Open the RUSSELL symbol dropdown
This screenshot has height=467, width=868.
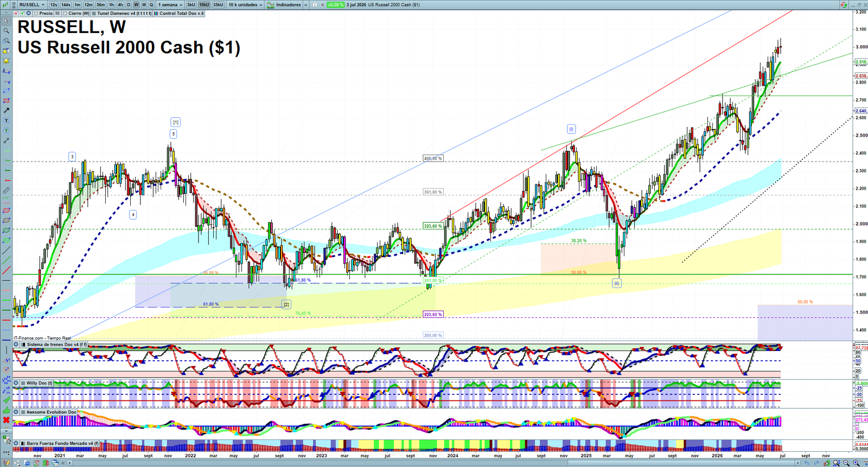[x=32, y=5]
